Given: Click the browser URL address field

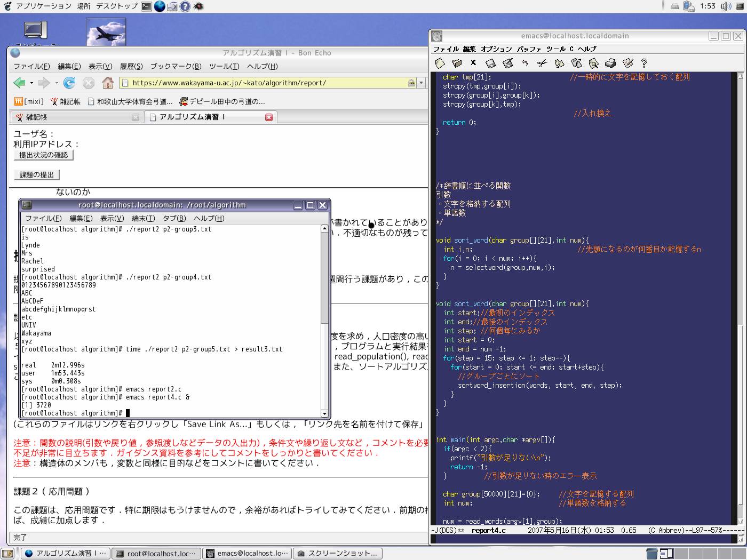Looking at the screenshot, I should pyautogui.click(x=268, y=83).
